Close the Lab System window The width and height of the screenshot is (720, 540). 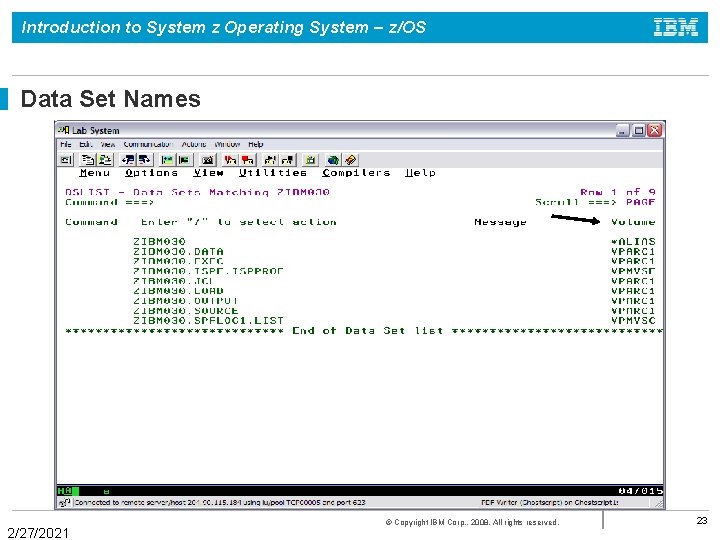coord(655,130)
